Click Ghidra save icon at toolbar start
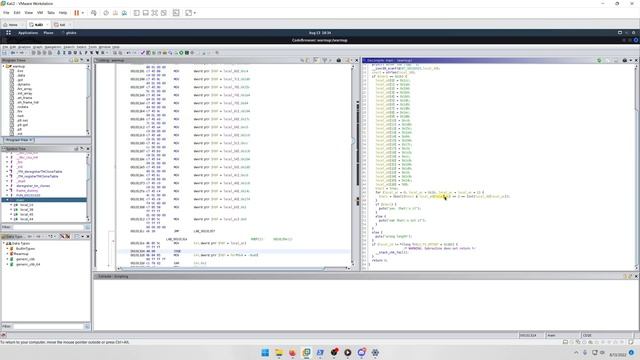Screen dimensions: 640x360 5,53
